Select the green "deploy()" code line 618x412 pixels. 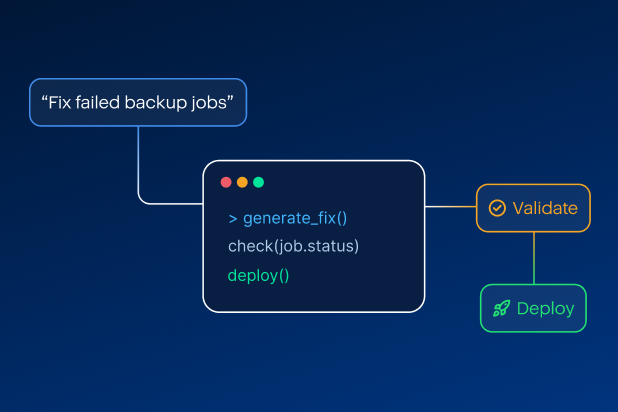259,276
